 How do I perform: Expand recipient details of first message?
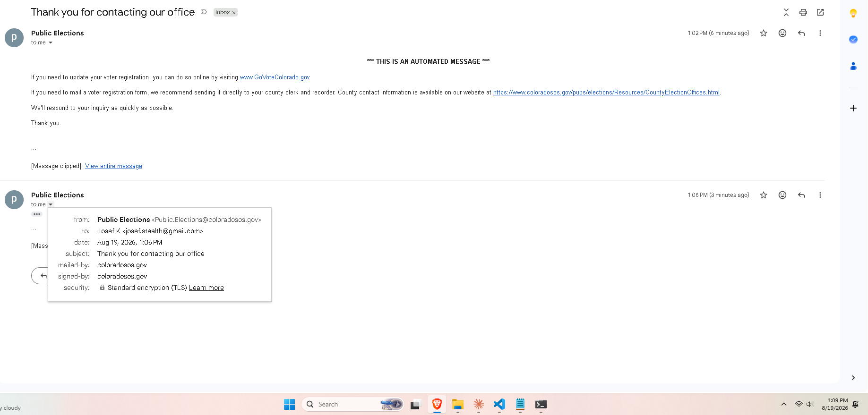[x=51, y=43]
